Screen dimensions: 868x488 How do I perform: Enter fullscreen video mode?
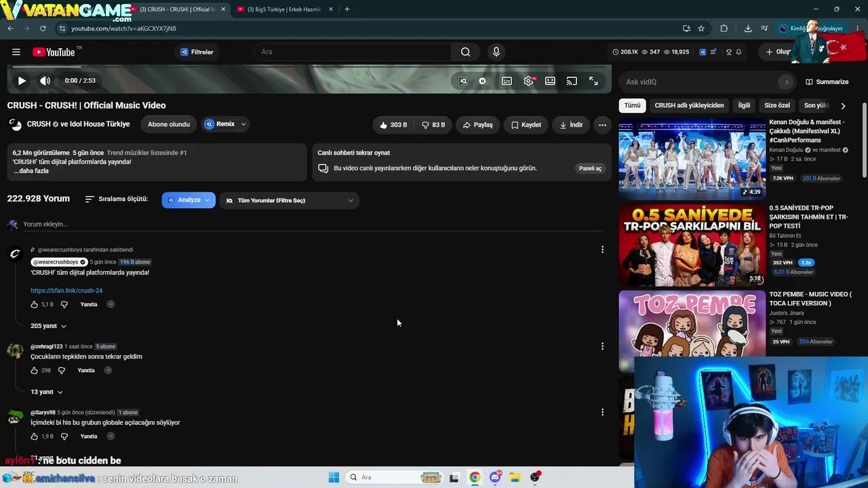[x=593, y=81]
